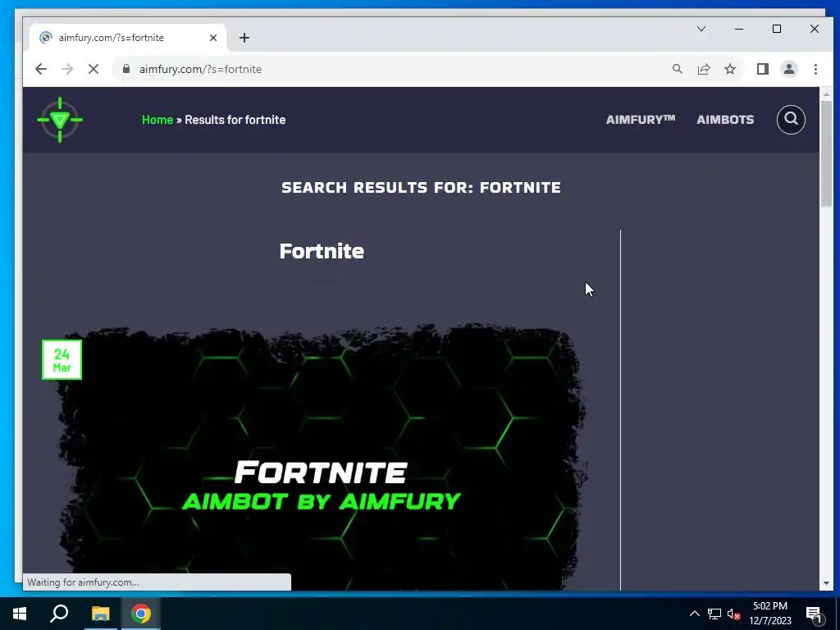
Task: Follow the Home breadcrumb link
Action: coord(157,120)
